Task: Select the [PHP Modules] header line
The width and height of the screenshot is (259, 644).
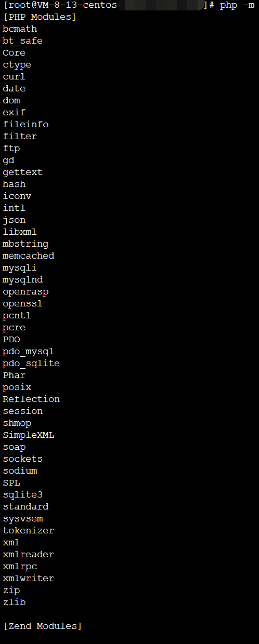Action: [40, 17]
